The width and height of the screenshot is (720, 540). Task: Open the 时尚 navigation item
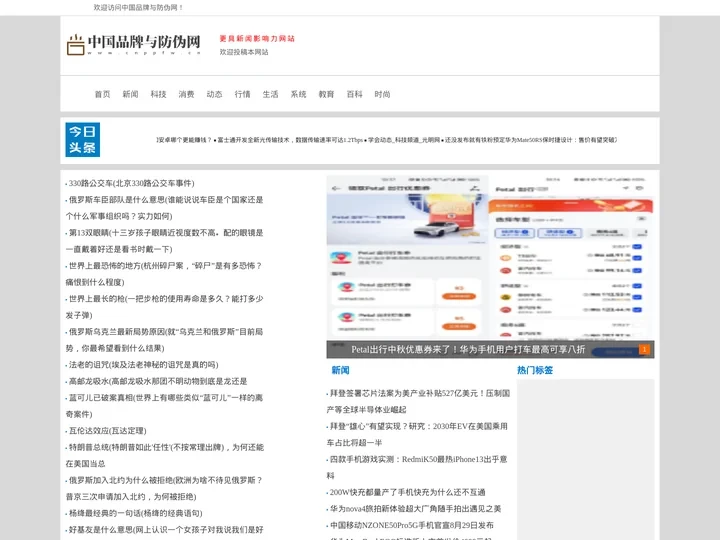coord(382,94)
